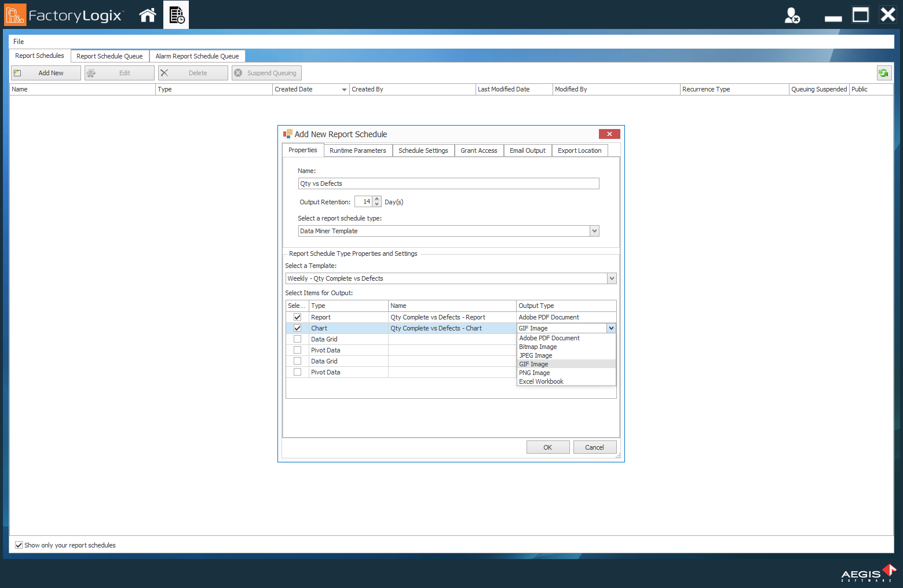Toggle Show only your report schedules
Viewport: 903px width, 588px height.
(19, 545)
